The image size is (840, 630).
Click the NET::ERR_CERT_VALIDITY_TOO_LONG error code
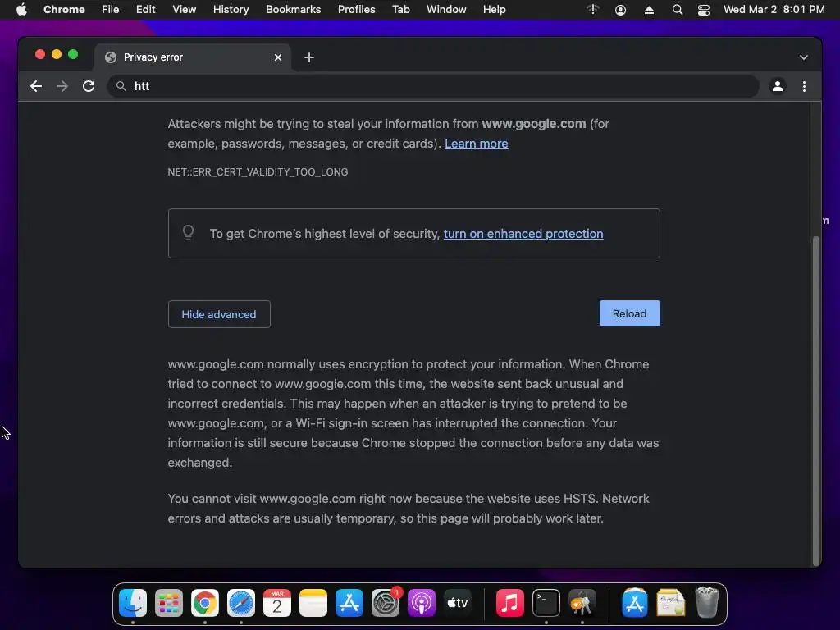coord(258,172)
